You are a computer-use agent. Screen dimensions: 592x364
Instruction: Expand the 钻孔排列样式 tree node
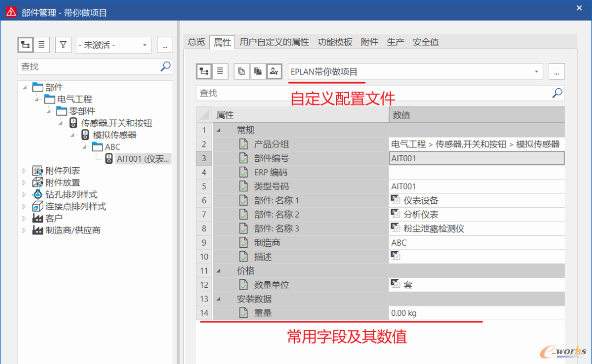coord(24,195)
